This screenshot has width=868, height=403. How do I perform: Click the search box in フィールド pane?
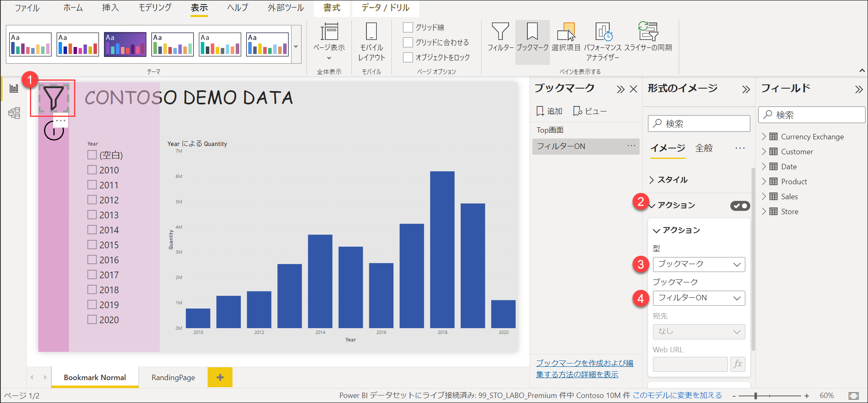coord(811,115)
